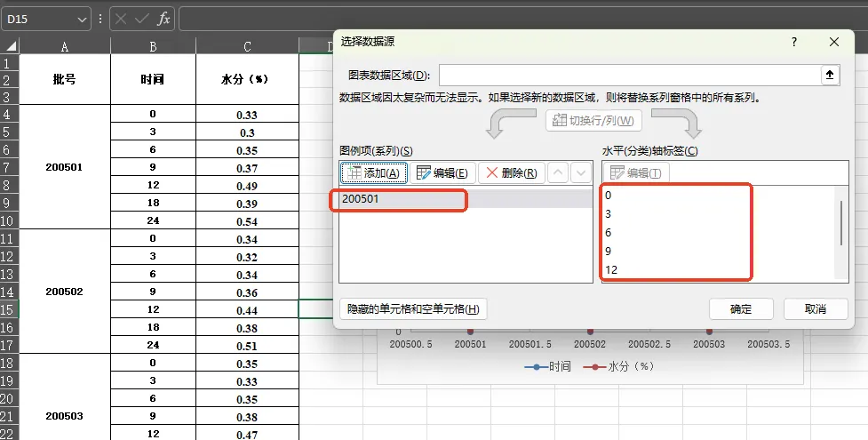
Task: Click the axis labels 编辑(T) button
Action: pos(636,173)
